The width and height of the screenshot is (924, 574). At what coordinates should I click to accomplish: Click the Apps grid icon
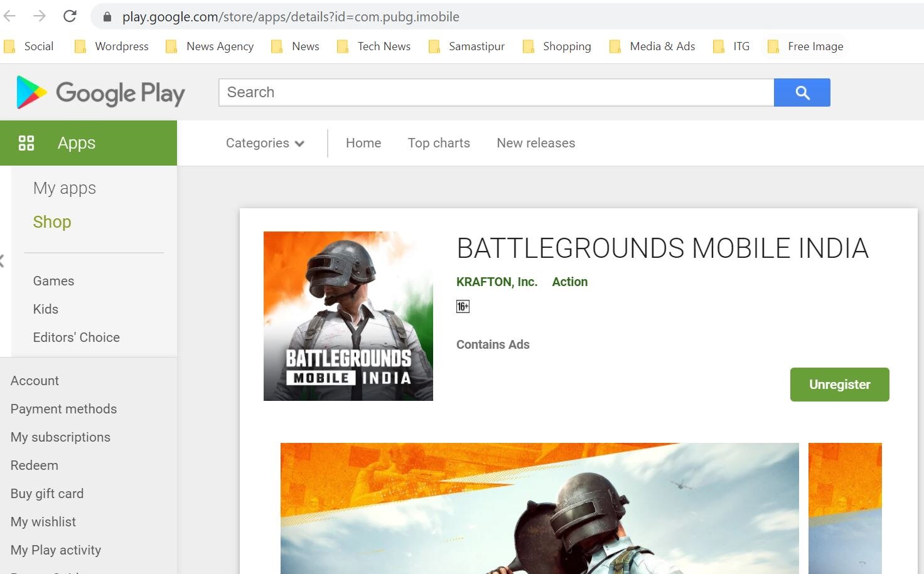26,142
